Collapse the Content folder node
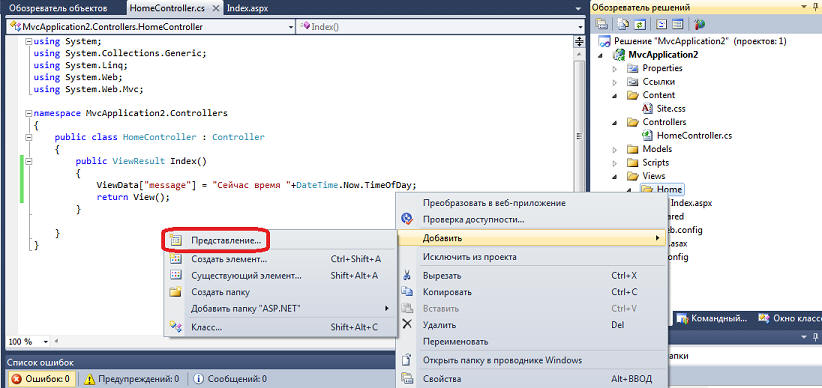Image resolution: width=822 pixels, height=388 pixels. 615,95
